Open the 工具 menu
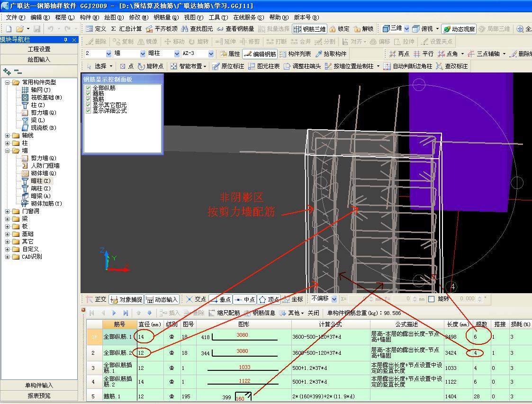Viewport: 532px width, 404px height. [218, 17]
